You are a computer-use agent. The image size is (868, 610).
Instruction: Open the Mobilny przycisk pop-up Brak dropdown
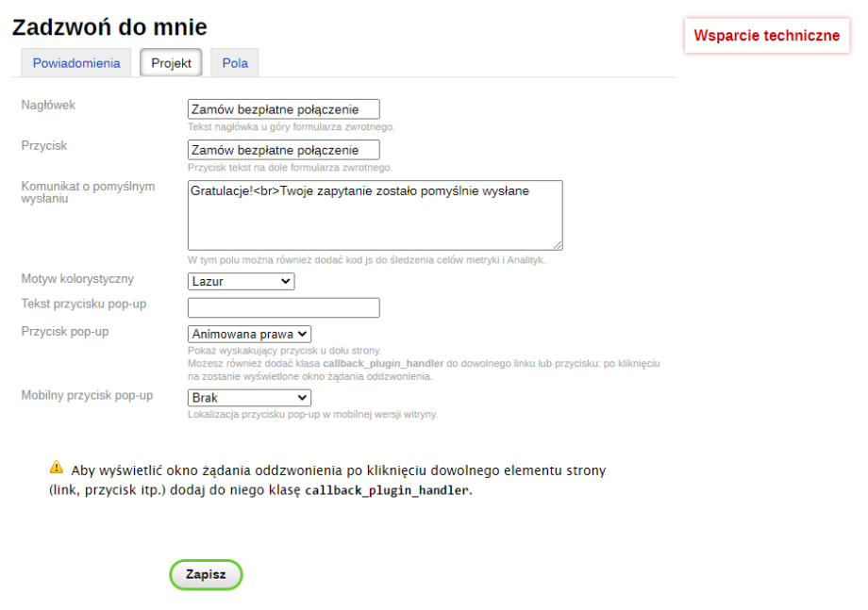point(249,398)
